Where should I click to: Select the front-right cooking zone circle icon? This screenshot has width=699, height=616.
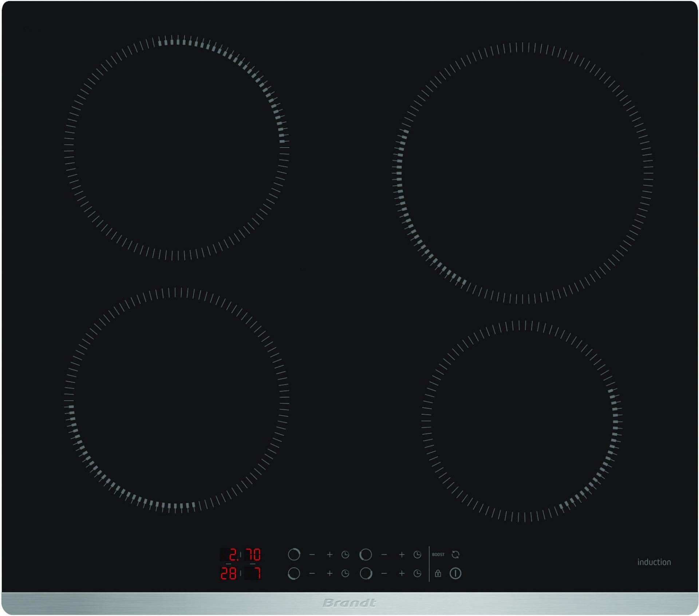[x=366, y=573]
